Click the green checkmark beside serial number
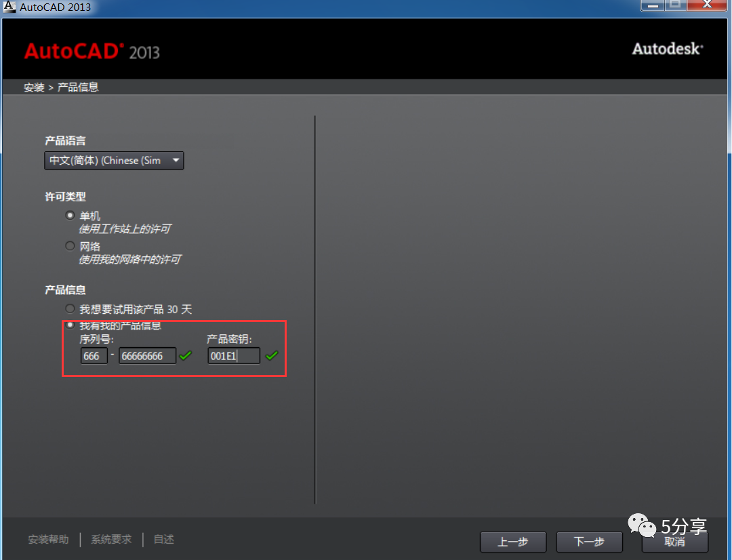The image size is (732, 560). point(186,355)
